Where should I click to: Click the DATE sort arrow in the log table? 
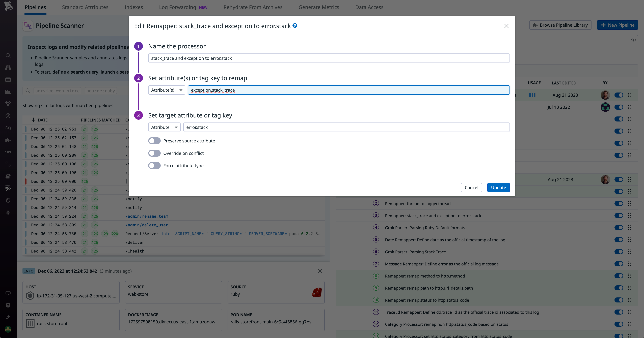34,120
